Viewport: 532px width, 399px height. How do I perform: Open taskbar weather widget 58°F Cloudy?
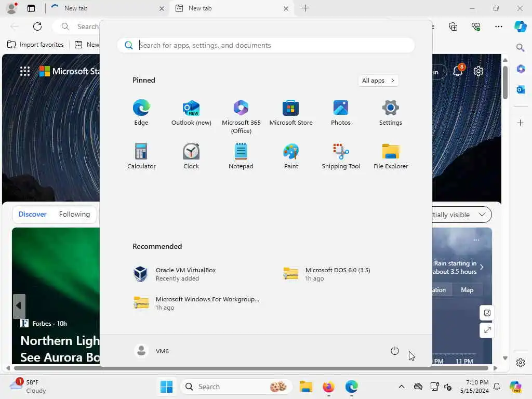[28, 387]
